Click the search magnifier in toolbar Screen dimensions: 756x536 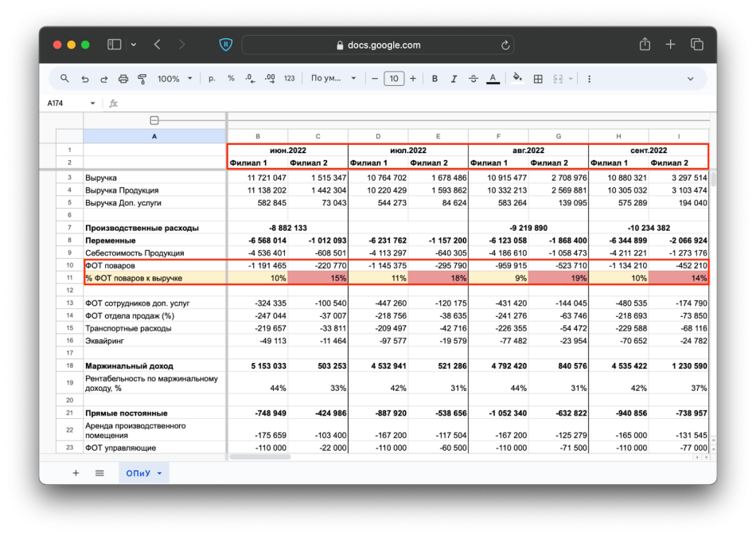coord(65,79)
